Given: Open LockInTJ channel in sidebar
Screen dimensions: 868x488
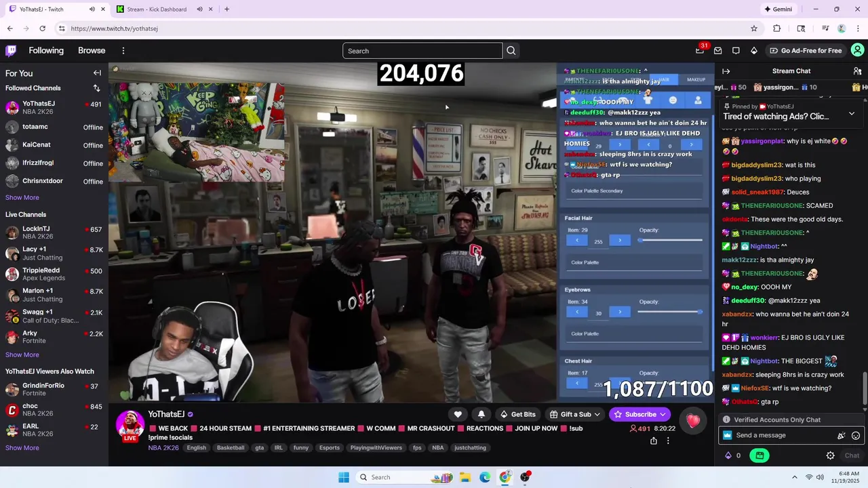Looking at the screenshot, I should coord(54,232).
